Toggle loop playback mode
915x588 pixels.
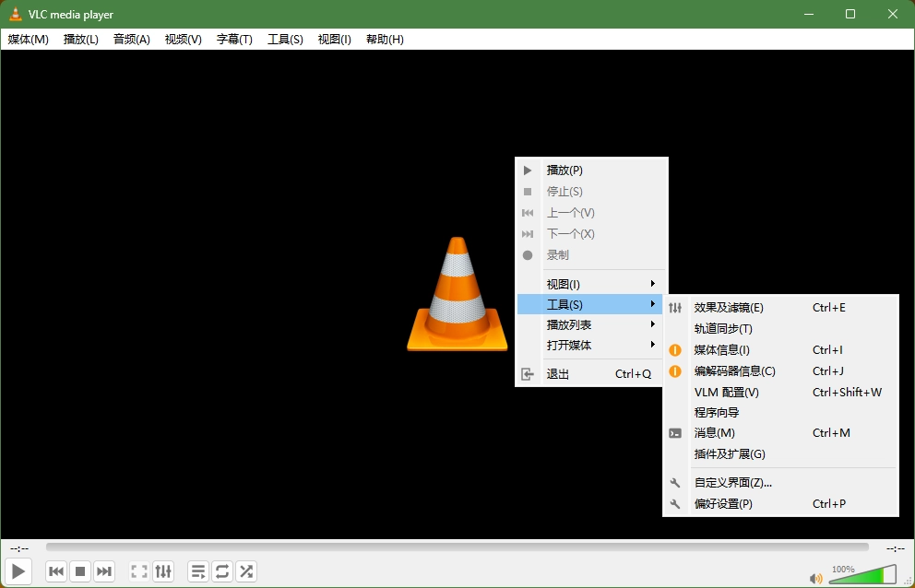[x=221, y=571]
